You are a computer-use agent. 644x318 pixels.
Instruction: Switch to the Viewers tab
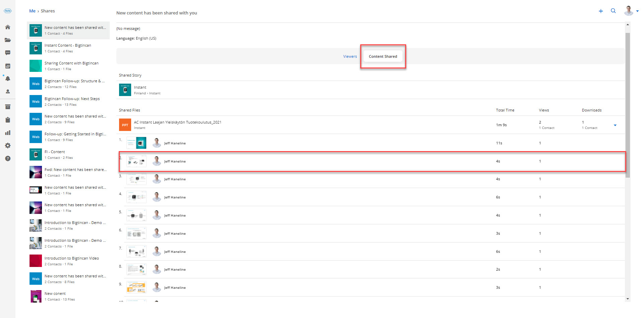350,56
